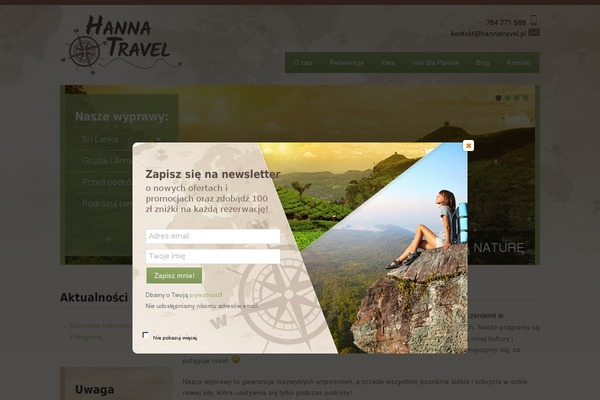This screenshot has width=600, height=400.
Task: Open the 'O nas' menu item
Action: click(303, 62)
